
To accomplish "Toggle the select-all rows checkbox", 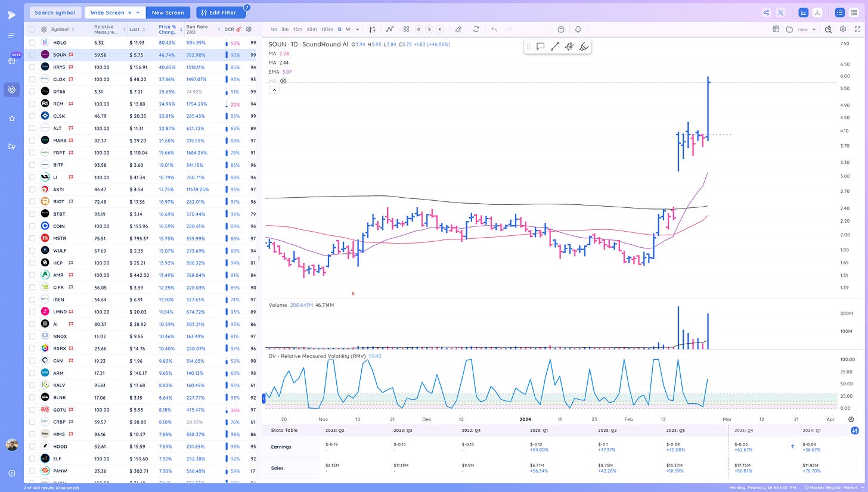I will 32,29.
